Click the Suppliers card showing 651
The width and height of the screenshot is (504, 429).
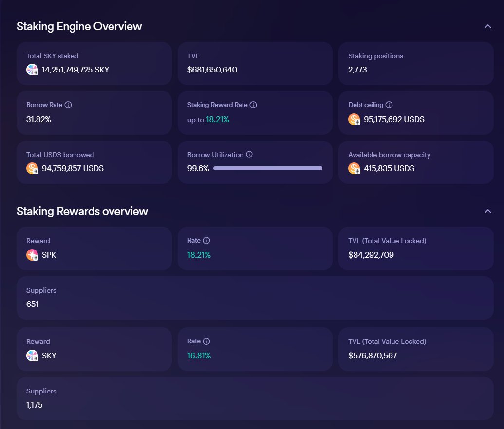(x=255, y=298)
